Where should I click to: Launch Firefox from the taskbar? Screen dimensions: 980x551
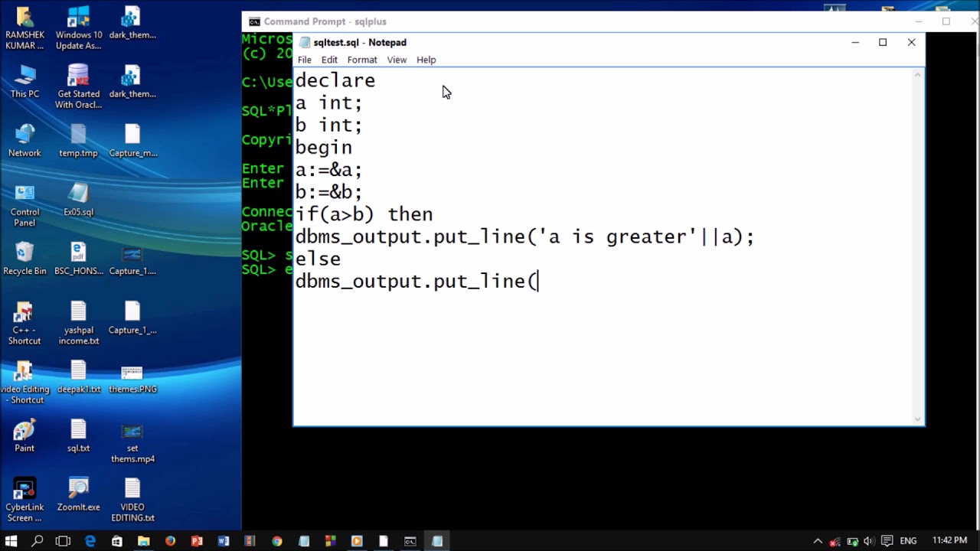tap(170, 541)
